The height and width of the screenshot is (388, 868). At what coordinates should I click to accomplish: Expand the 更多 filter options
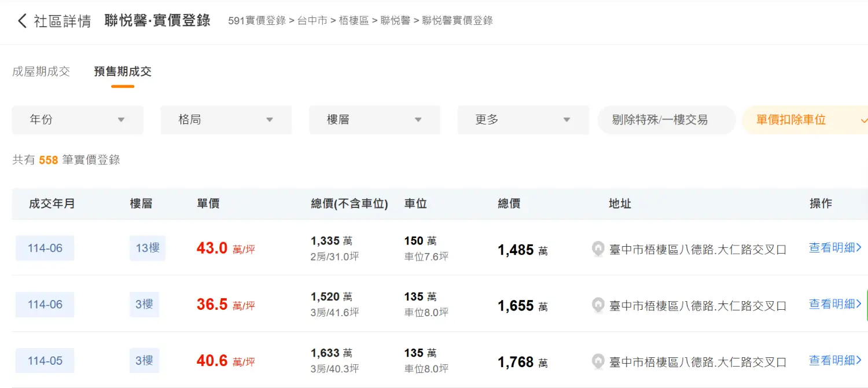point(523,120)
